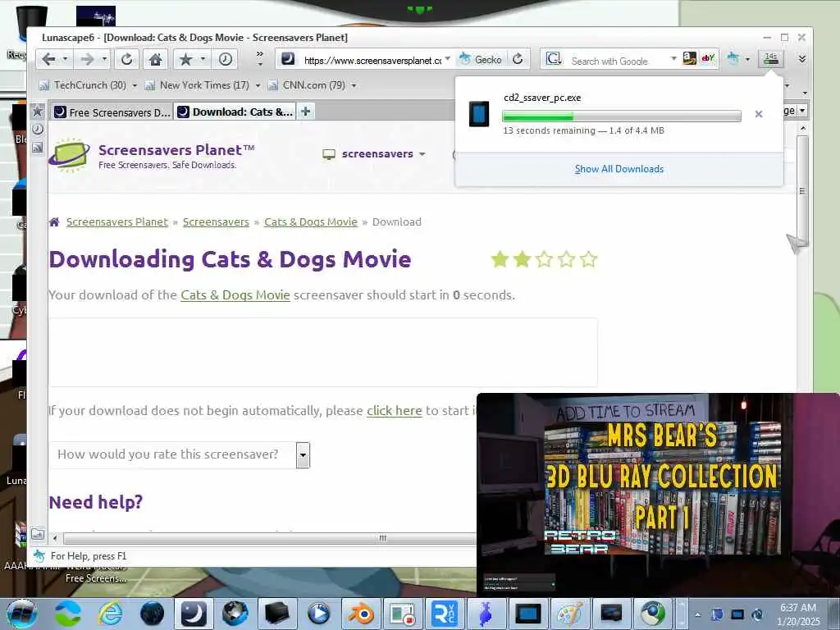Open the TechCrunch (30) feed bookmark
The height and width of the screenshot is (630, 840).
(x=83, y=85)
